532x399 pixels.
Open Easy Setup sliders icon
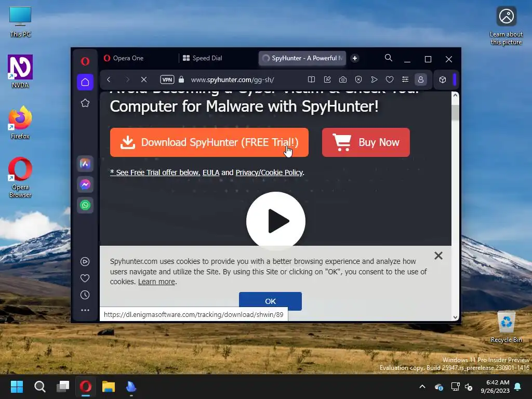405,79
